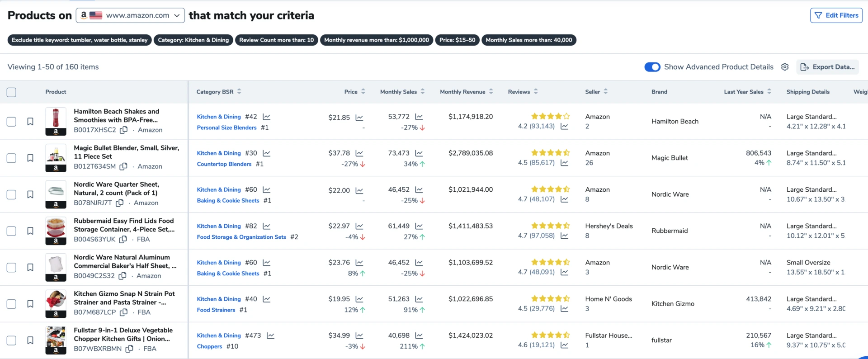868x359 pixels.
Task: Open Food Storage & Organization Sets link
Action: pos(241,237)
